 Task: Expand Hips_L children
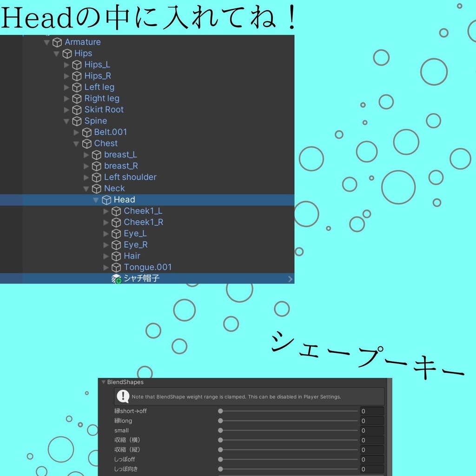67,65
